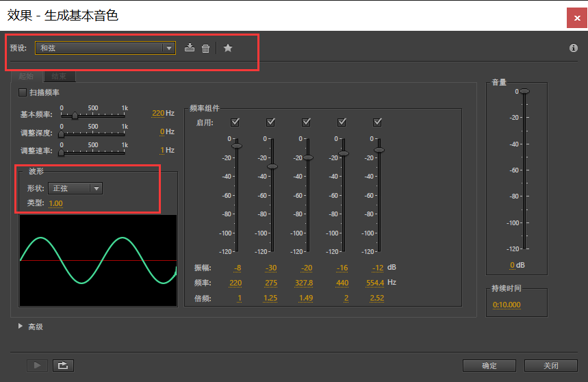This screenshot has width=588, height=382.
Task: Close the 生成基本音色 dialog
Action: click(x=577, y=18)
